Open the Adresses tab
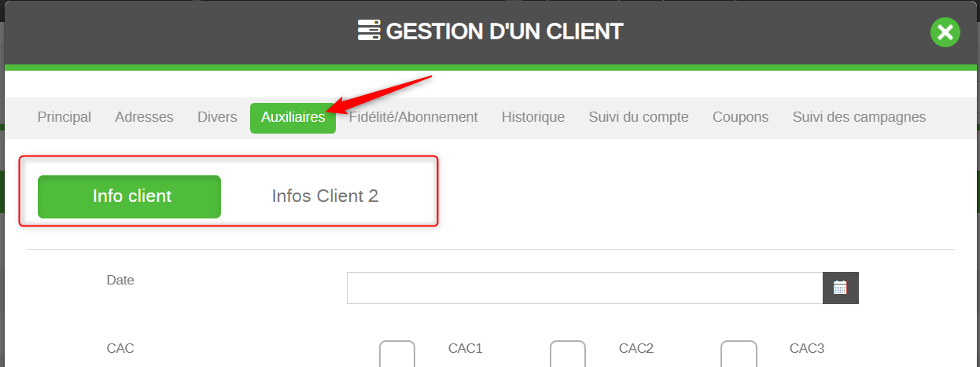The height and width of the screenshot is (367, 980). pyautogui.click(x=144, y=117)
